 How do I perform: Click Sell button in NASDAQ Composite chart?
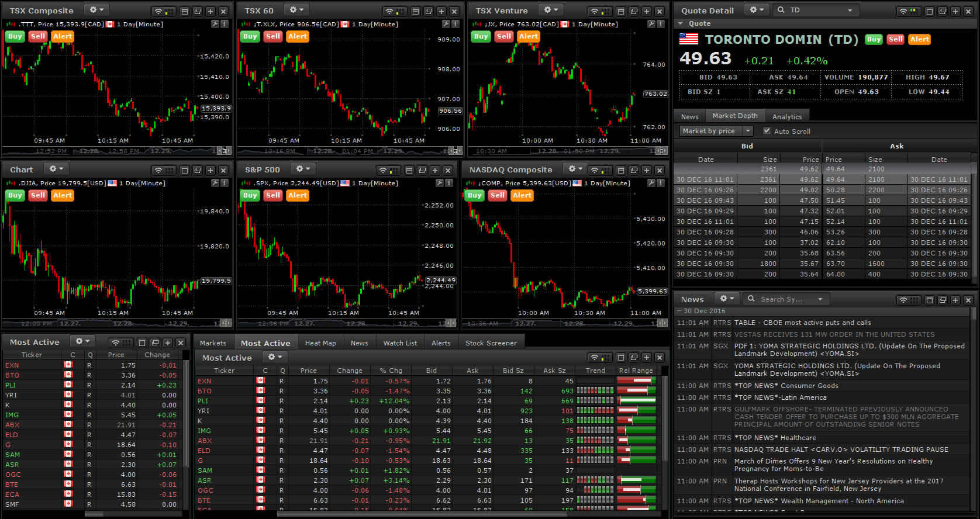click(498, 195)
